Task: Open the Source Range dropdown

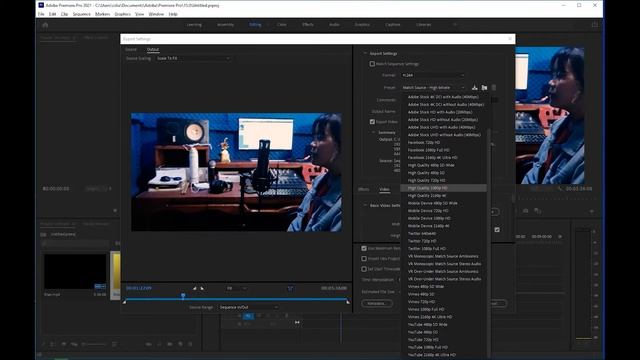Action: [249, 307]
